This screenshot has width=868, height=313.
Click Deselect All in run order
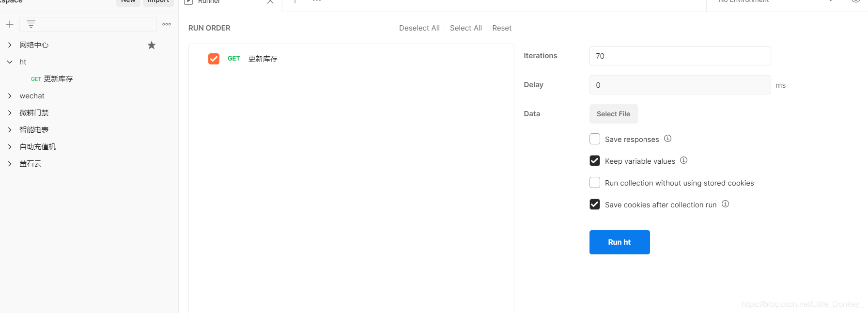pos(419,28)
